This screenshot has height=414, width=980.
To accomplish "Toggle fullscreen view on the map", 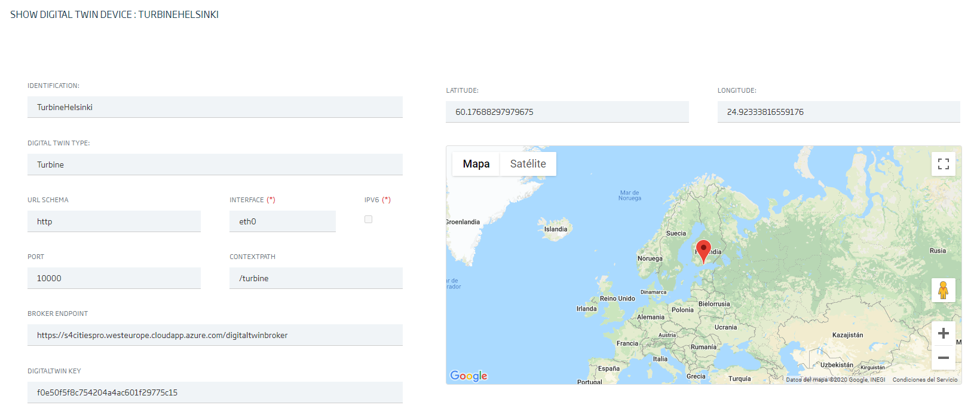I will point(943,164).
